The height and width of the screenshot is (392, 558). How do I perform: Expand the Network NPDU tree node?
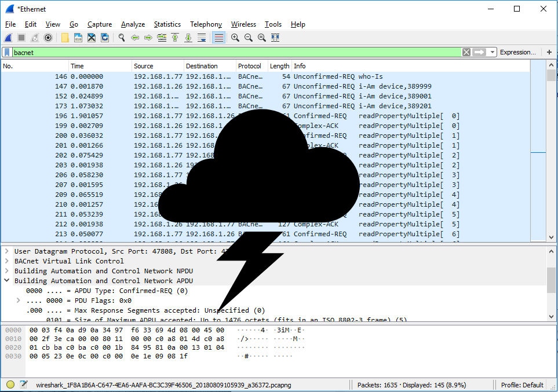point(6,271)
